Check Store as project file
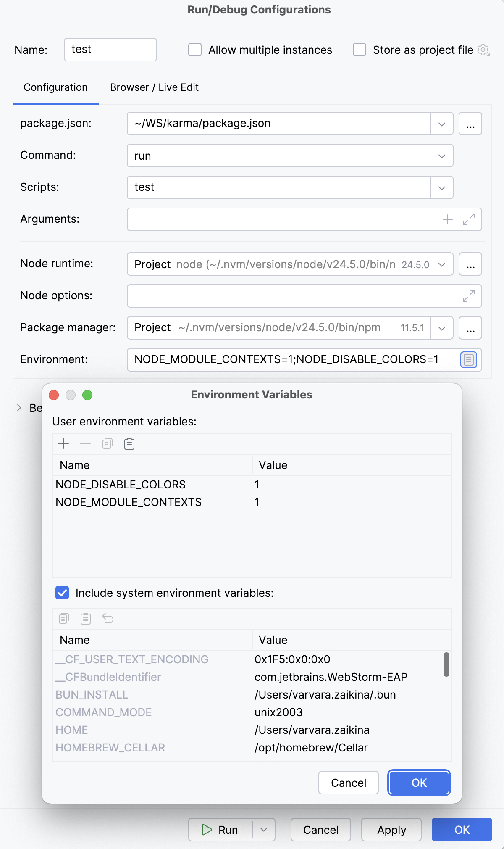This screenshot has width=504, height=849. click(360, 50)
